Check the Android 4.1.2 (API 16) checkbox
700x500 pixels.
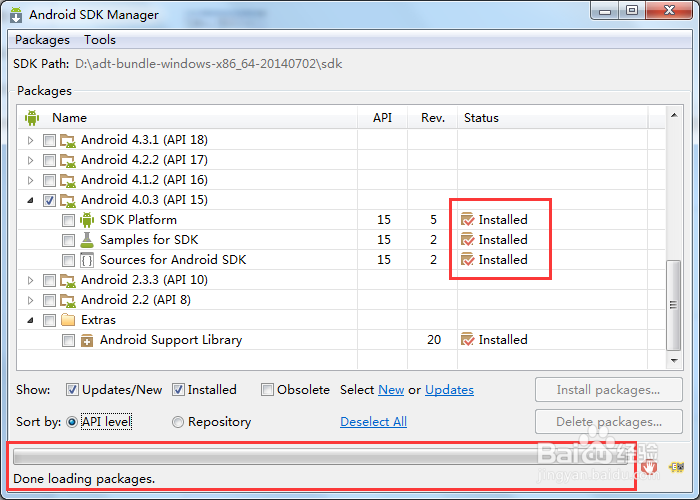pyautogui.click(x=49, y=180)
